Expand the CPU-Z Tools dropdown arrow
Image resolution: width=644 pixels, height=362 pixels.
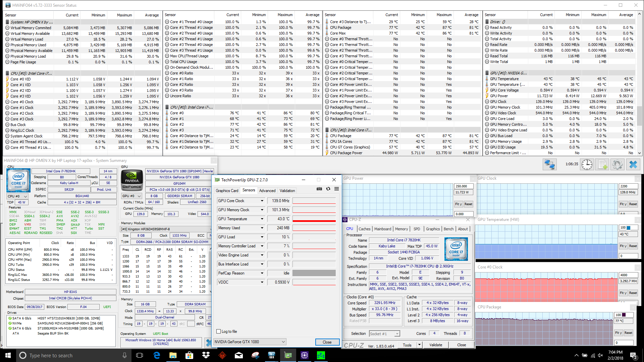[419, 345]
